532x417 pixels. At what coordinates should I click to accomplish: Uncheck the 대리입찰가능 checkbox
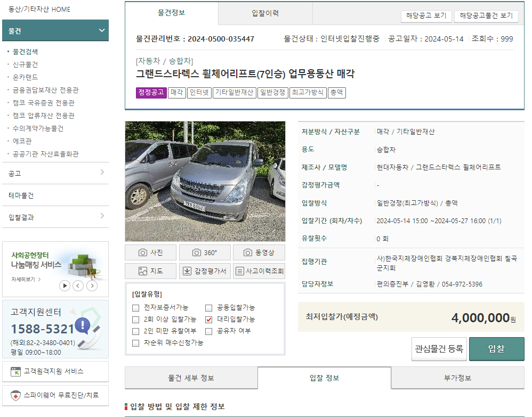[x=209, y=320]
